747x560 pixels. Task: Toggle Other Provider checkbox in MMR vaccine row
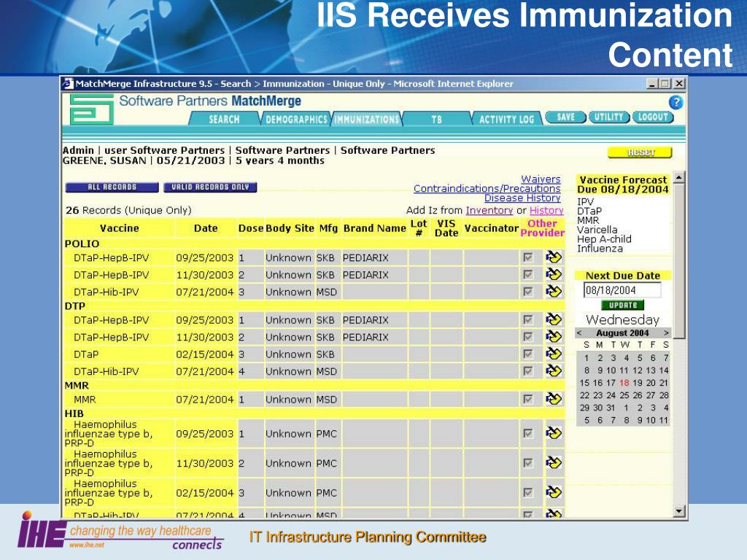[528, 400]
